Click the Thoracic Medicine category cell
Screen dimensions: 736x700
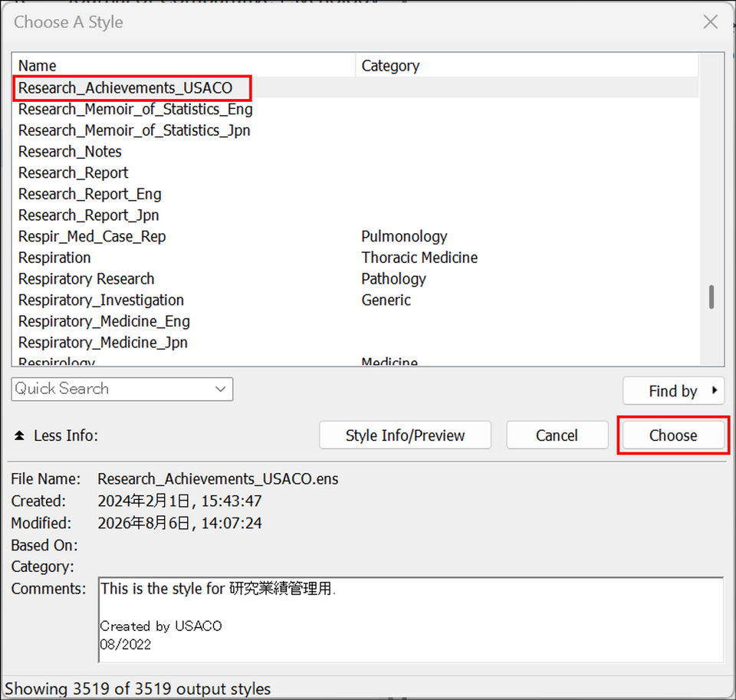(x=419, y=258)
